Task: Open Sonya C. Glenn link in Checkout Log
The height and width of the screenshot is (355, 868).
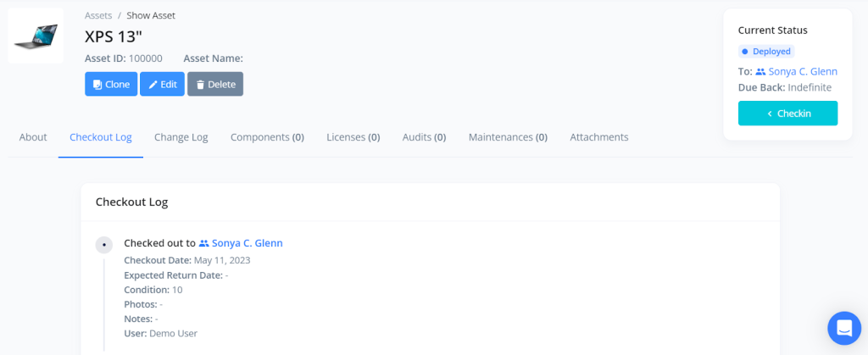Action: pyautogui.click(x=248, y=243)
